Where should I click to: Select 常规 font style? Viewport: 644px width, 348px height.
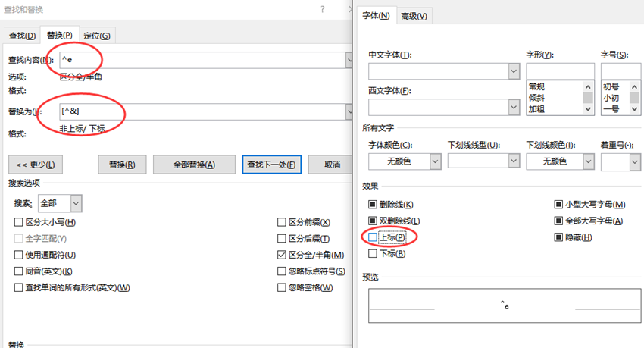point(537,86)
